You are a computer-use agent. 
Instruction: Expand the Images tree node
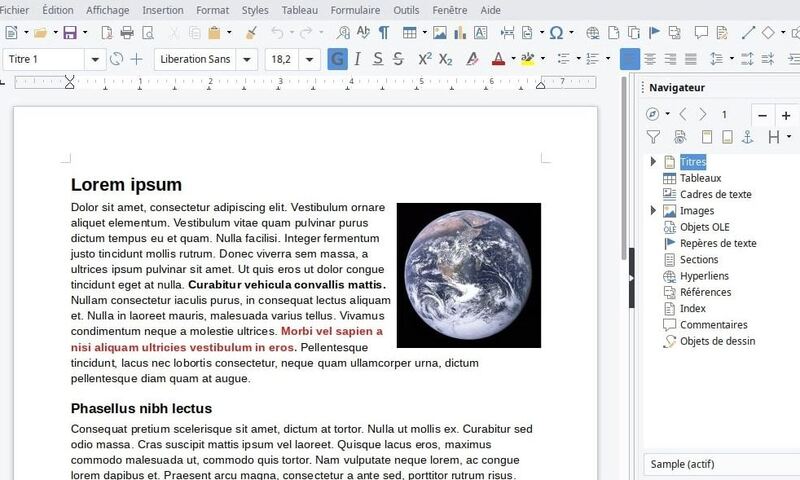pos(653,210)
